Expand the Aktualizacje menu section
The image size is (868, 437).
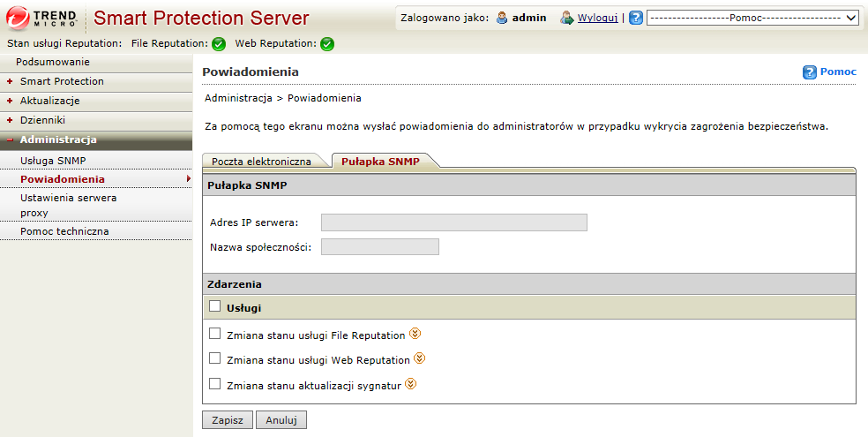click(10, 101)
